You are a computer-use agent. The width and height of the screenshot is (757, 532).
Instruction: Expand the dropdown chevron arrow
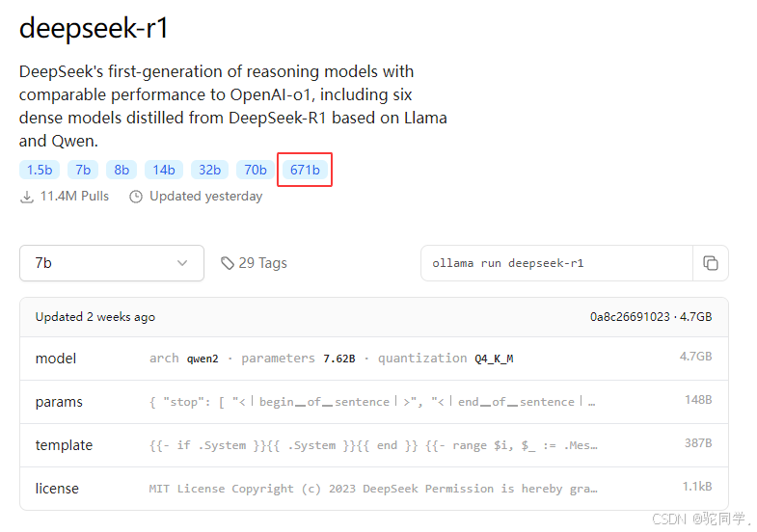point(182,263)
